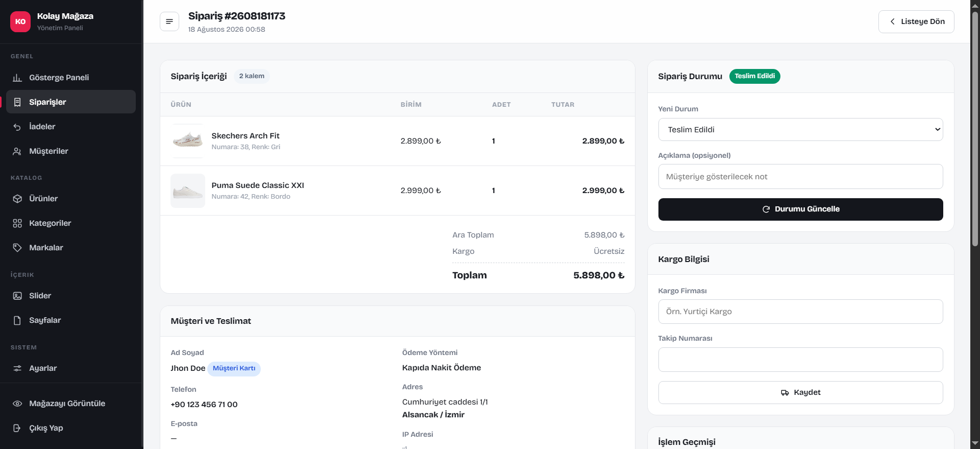Click the Sipariş #2608181173 heading
The height and width of the screenshot is (449, 980).
[x=237, y=16]
